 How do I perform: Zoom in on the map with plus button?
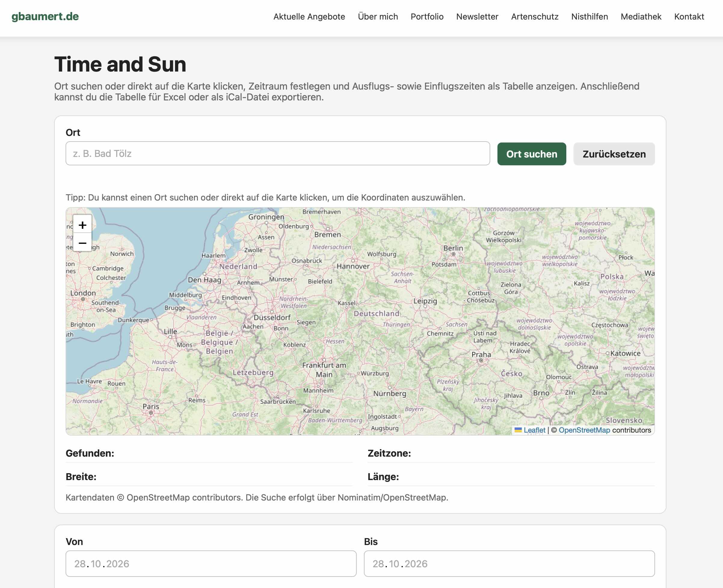tap(82, 225)
